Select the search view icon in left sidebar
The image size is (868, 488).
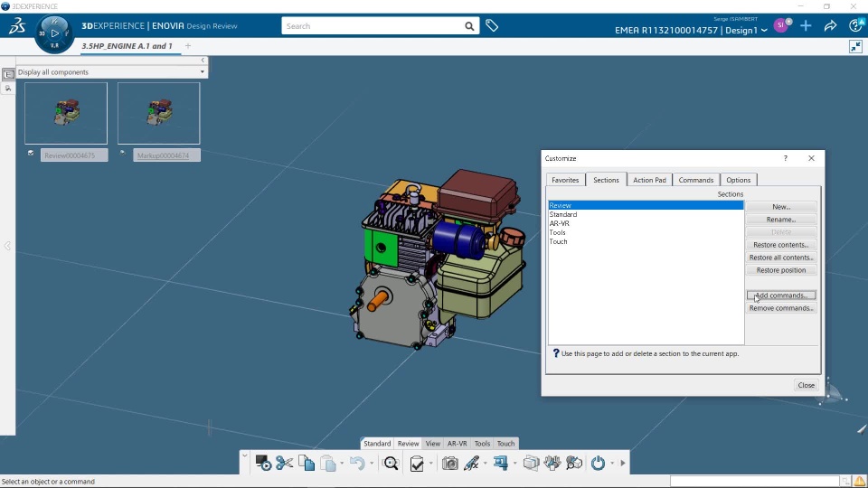(8, 88)
